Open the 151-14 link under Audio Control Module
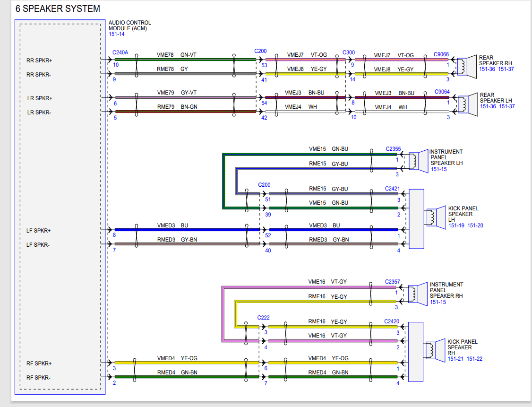The height and width of the screenshot is (407, 532). [117, 34]
